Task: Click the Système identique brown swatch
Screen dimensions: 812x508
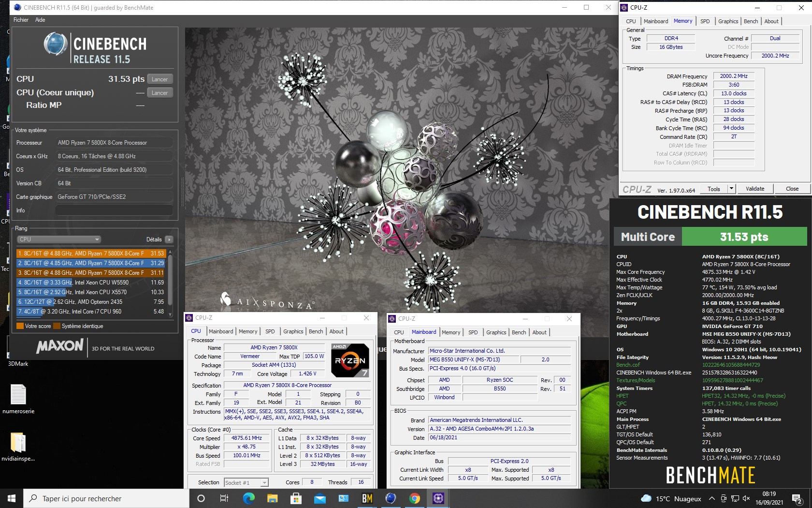Action: point(57,326)
